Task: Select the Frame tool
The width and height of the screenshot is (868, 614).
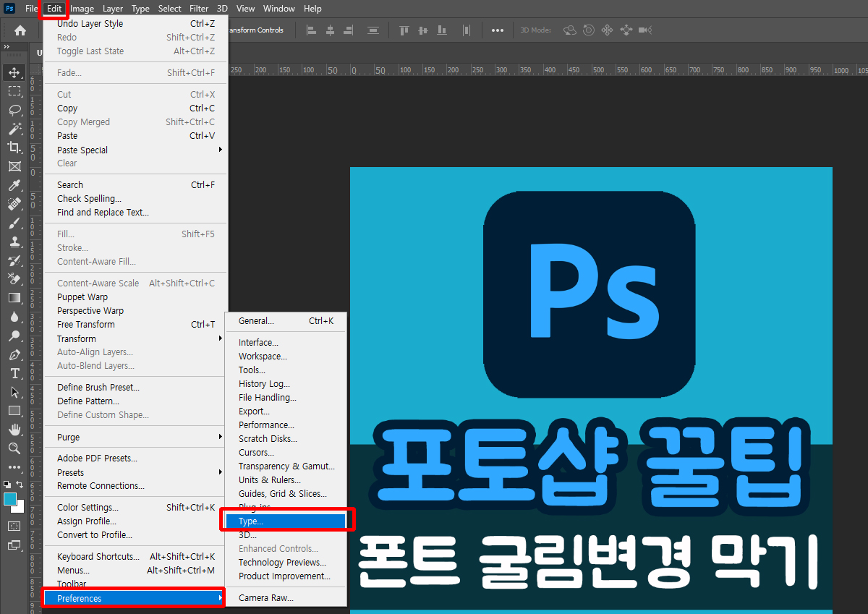Action: click(14, 166)
